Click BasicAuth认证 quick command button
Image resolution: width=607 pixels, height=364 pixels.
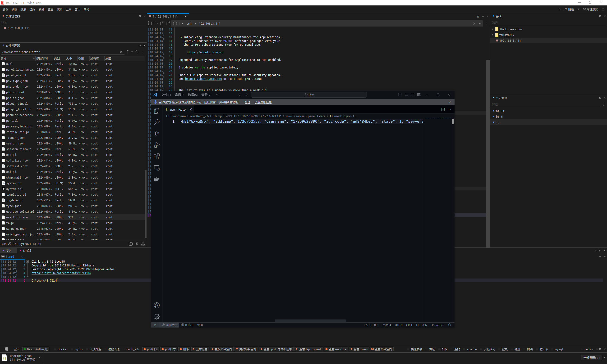(36, 349)
